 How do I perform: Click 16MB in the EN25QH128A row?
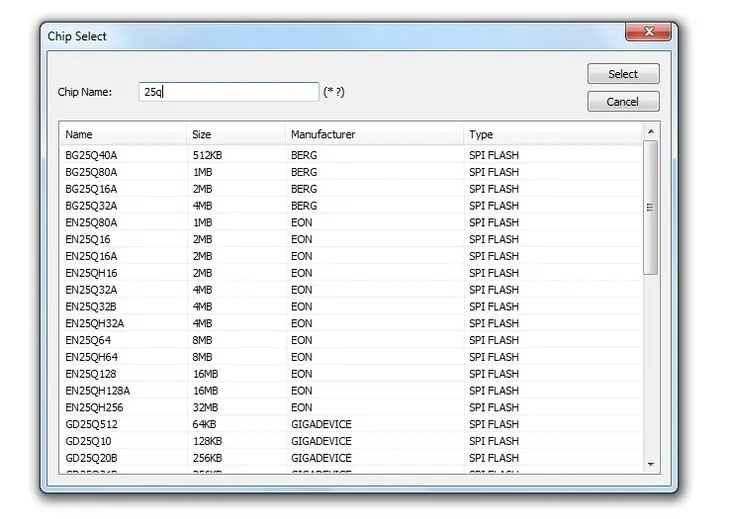click(205, 391)
